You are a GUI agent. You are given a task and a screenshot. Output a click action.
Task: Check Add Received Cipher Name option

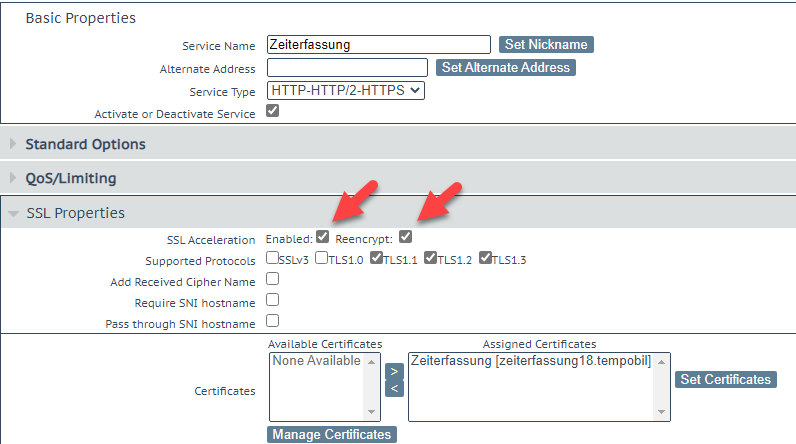(272, 279)
